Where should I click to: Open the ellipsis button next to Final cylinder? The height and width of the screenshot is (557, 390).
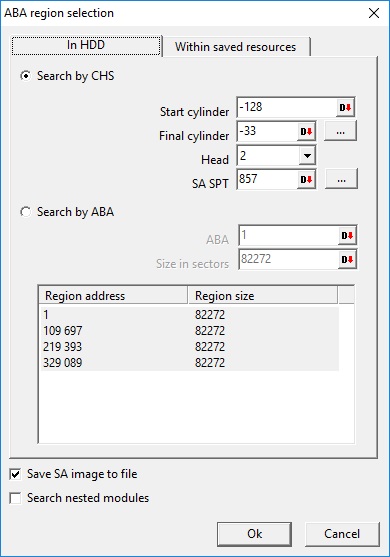pyautogui.click(x=340, y=131)
